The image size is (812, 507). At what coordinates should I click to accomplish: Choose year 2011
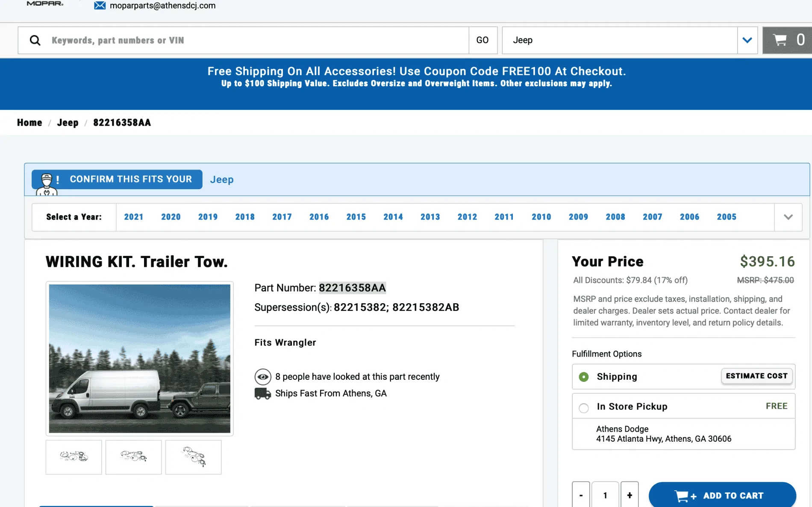(x=504, y=217)
